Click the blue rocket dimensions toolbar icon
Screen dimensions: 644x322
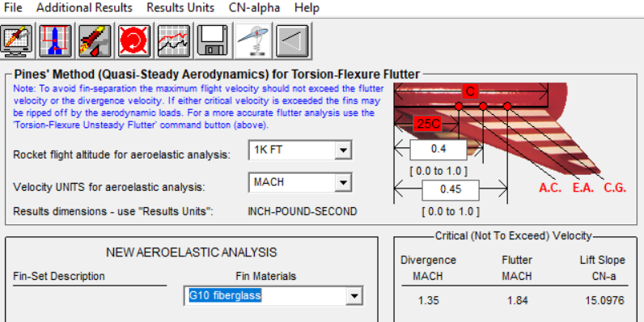56,41
